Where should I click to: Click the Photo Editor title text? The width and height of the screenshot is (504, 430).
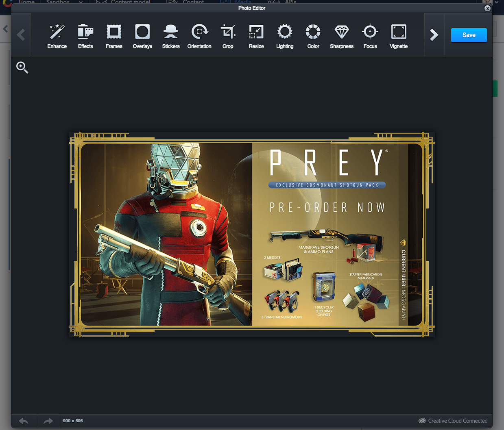tap(252, 8)
